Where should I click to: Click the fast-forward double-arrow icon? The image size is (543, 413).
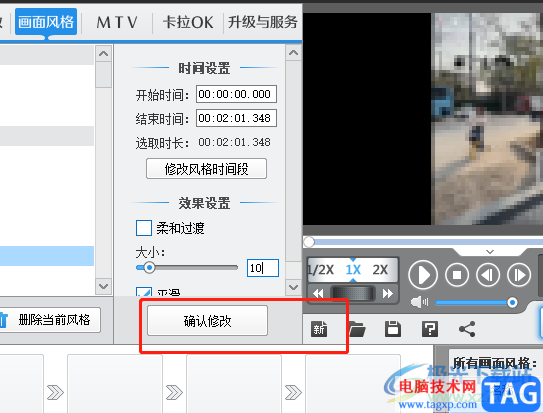pos(388,294)
